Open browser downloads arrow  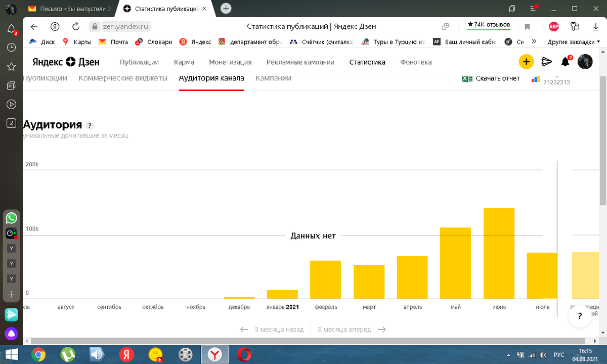click(595, 26)
